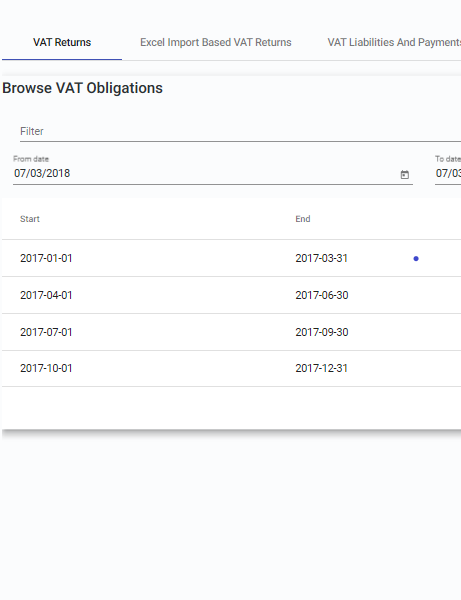This screenshot has width=461, height=600.
Task: Click the blue dot in first row
Action: click(x=416, y=259)
